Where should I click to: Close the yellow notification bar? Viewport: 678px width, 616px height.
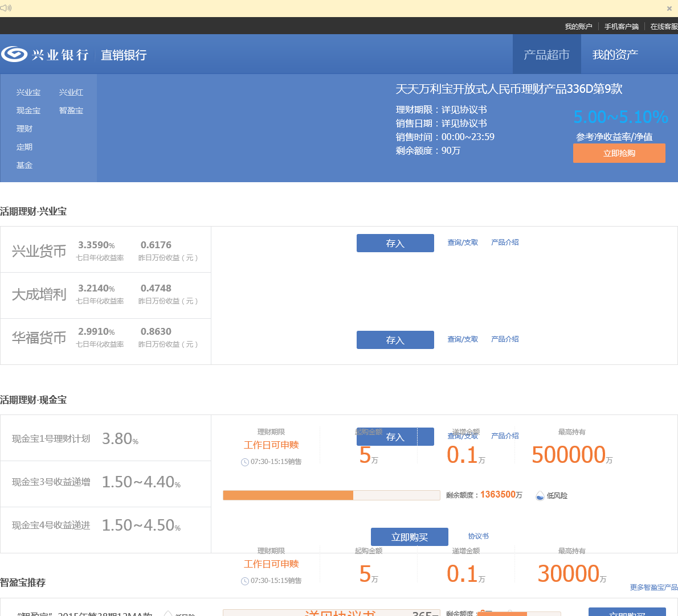(x=669, y=8)
